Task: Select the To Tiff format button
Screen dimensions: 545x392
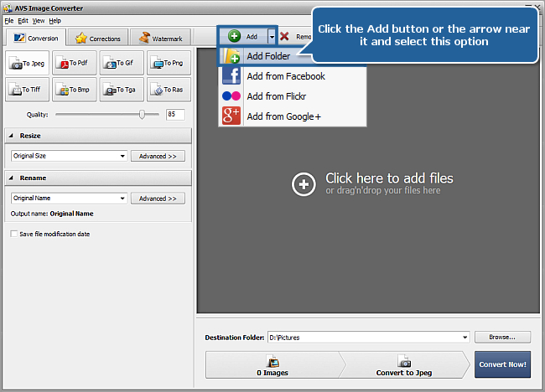Action: pyautogui.click(x=28, y=90)
